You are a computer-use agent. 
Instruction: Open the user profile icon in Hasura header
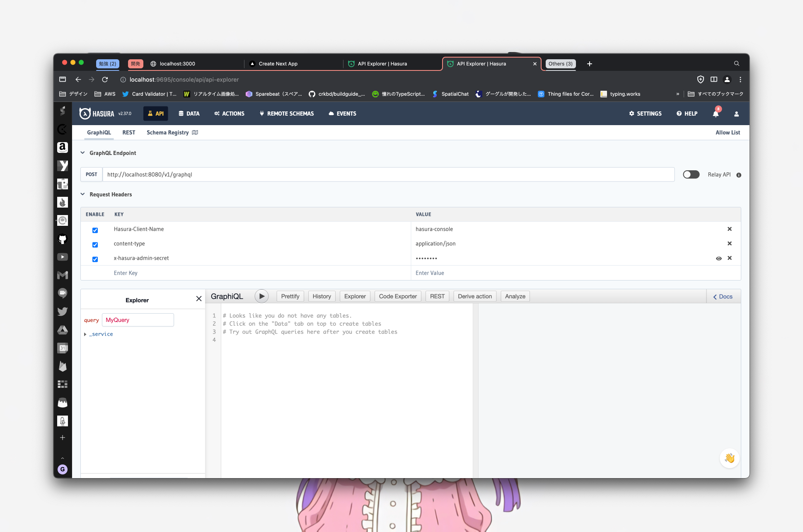pos(736,114)
